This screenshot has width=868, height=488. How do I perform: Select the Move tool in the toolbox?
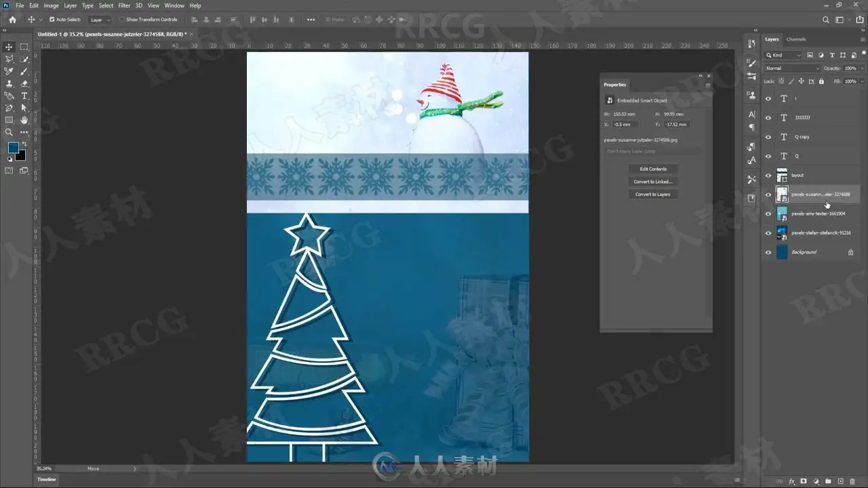point(9,47)
